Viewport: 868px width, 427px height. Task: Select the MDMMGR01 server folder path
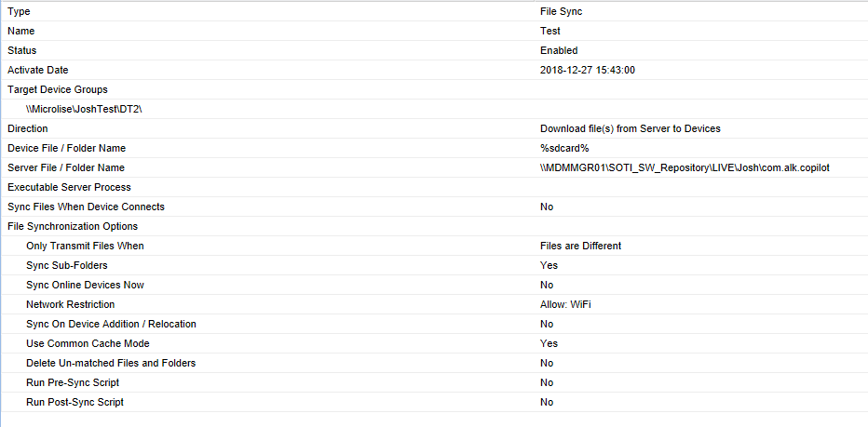point(685,167)
